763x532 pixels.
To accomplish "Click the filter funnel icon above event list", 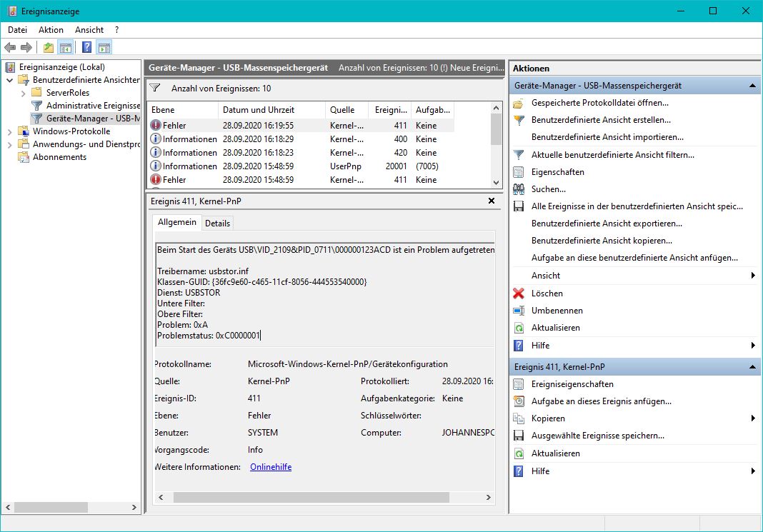I will click(155, 88).
